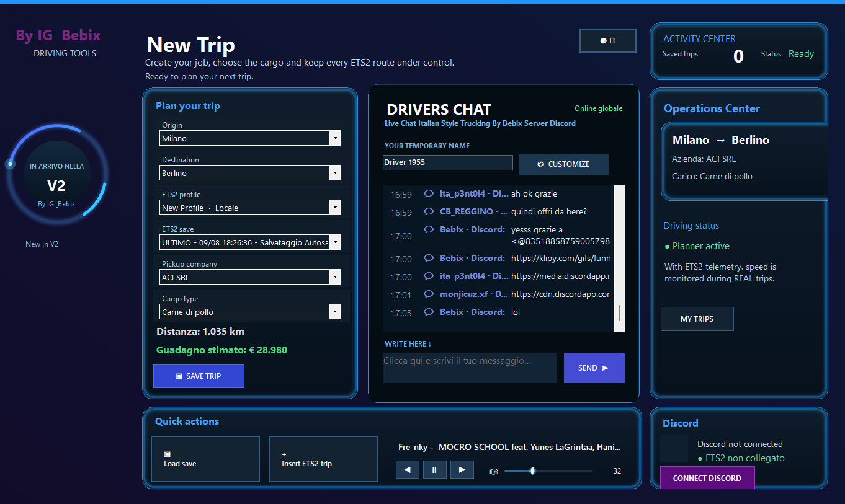Pause the music player
This screenshot has height=504, width=845.
click(x=435, y=470)
